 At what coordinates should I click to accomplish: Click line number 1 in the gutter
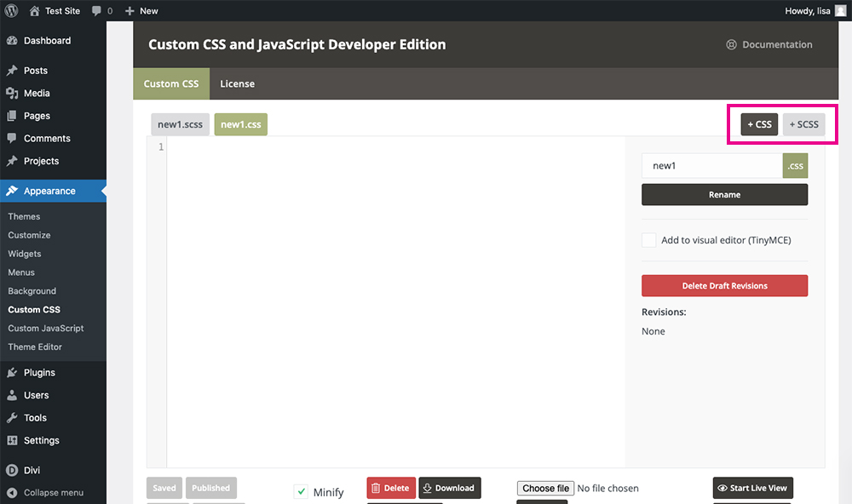pyautogui.click(x=161, y=147)
